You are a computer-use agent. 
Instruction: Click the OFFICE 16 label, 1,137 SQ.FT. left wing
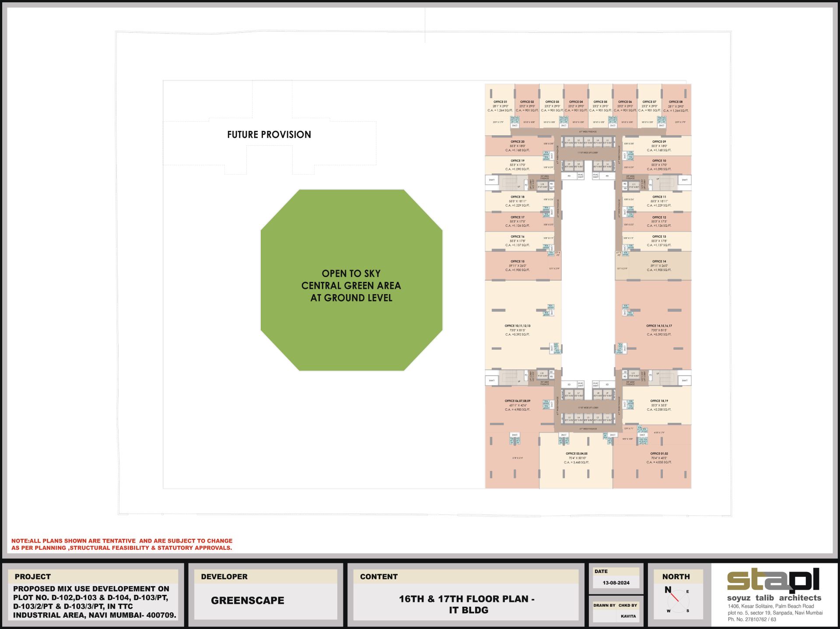point(518,236)
